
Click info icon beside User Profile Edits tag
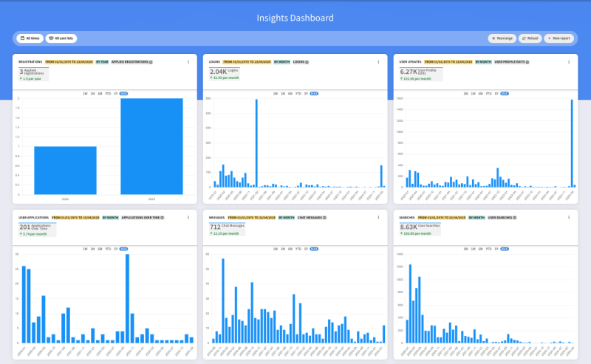[527, 62]
